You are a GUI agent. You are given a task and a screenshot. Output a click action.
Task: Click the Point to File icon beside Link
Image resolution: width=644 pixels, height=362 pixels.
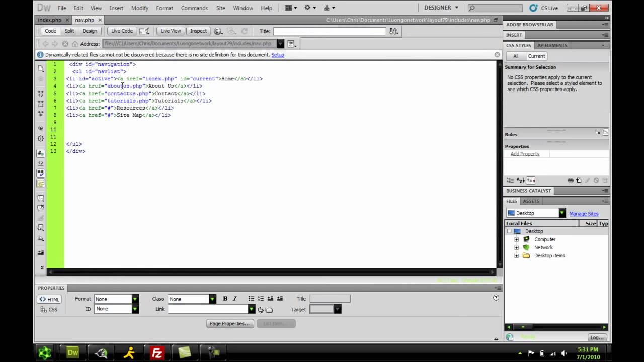point(260,310)
